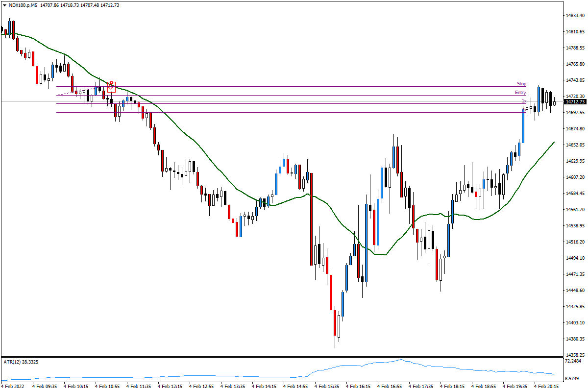Click the purple Stop level label
Screen dimensions: 588x392
(521, 84)
